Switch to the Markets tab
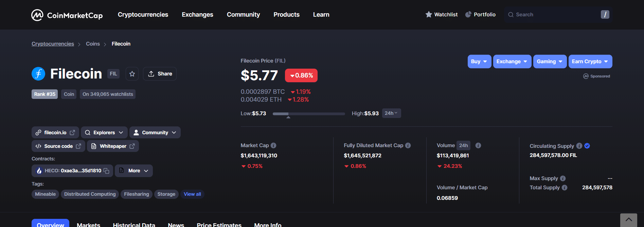This screenshot has width=644, height=227. point(88,224)
